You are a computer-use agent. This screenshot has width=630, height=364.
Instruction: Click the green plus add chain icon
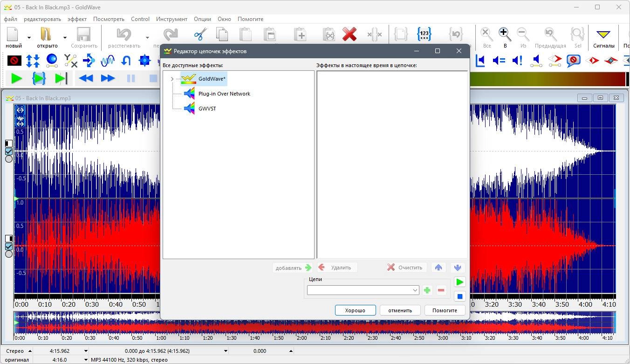pos(427,290)
